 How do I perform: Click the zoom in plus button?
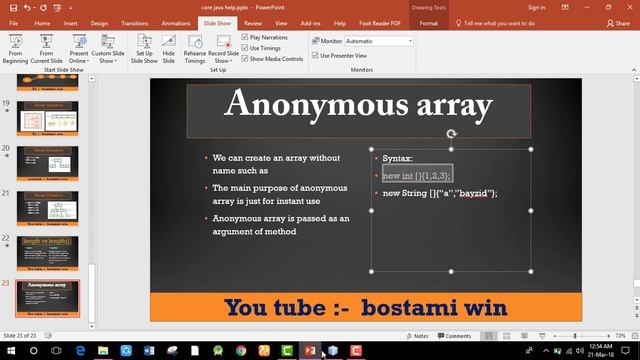tap(608, 336)
